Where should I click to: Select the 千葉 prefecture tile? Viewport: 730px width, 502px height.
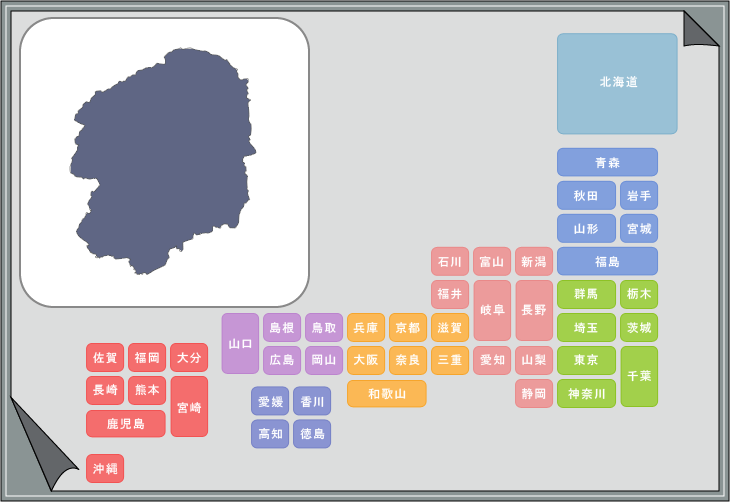tap(638, 376)
